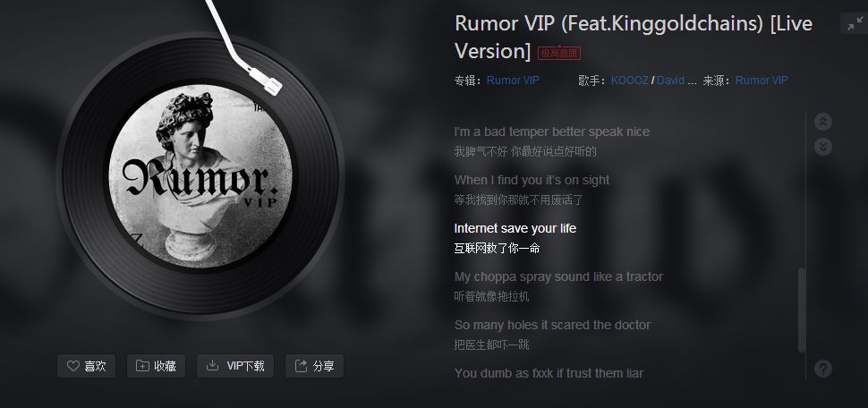Click the Rumor VIP album cover art
868x408 pixels.
coord(200,176)
